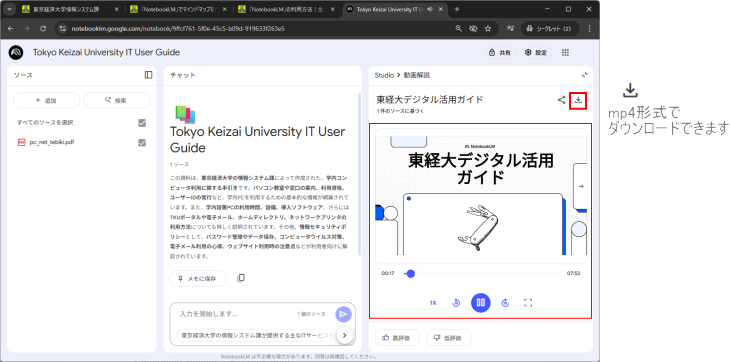Select the suggested question chip 東京経済大学の情報システム課
730x362 pixels.
[x=257, y=335]
